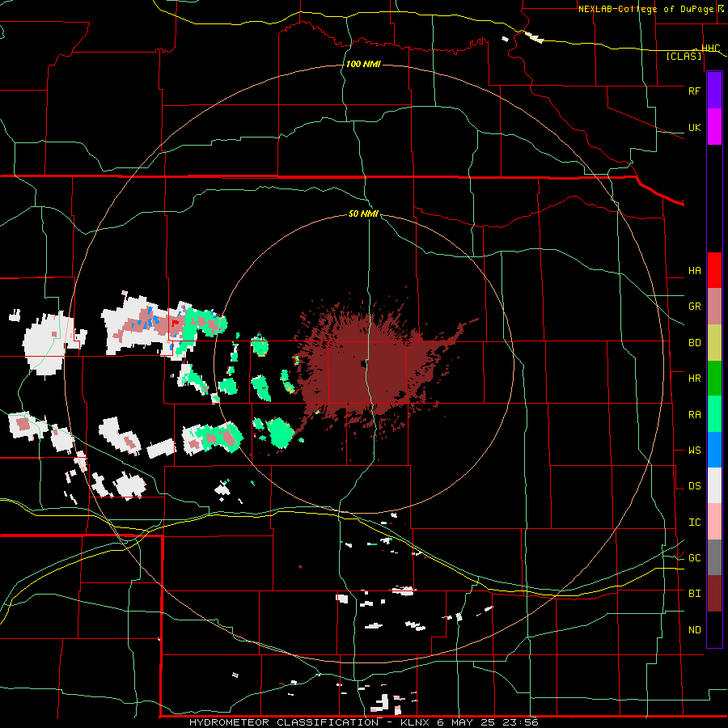The height and width of the screenshot is (728, 728).
Task: Click the 'UK' legend label
Action: (x=694, y=128)
